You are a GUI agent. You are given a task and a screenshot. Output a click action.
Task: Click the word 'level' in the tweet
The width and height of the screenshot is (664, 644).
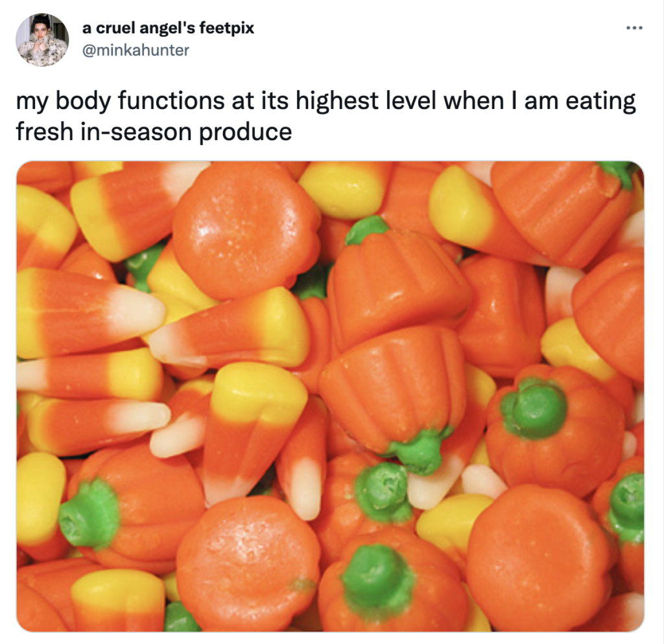(410, 101)
